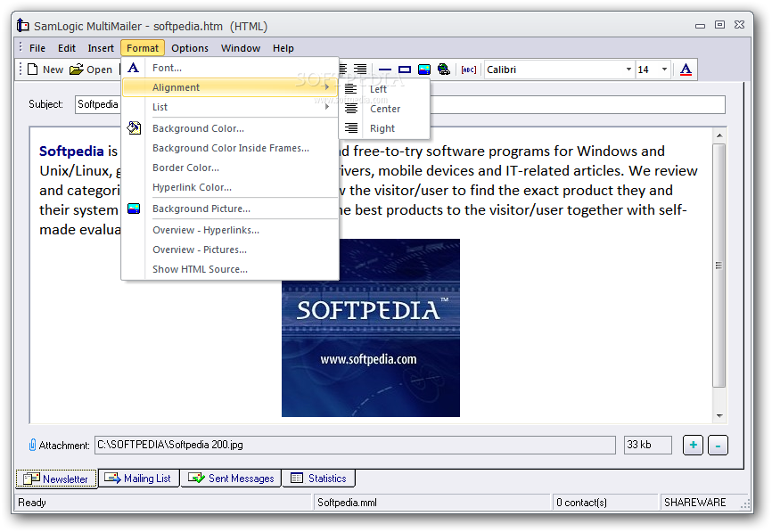772x532 pixels.
Task: Open the Window menu
Action: (x=241, y=48)
